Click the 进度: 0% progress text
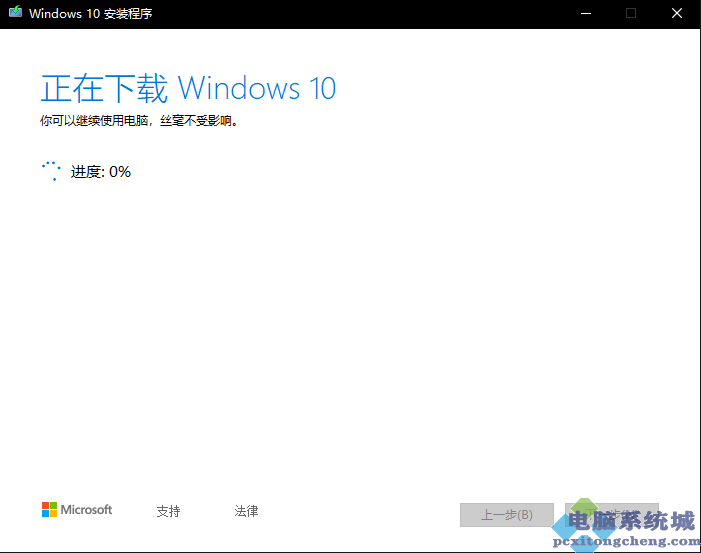This screenshot has height=553, width=701. tap(101, 172)
